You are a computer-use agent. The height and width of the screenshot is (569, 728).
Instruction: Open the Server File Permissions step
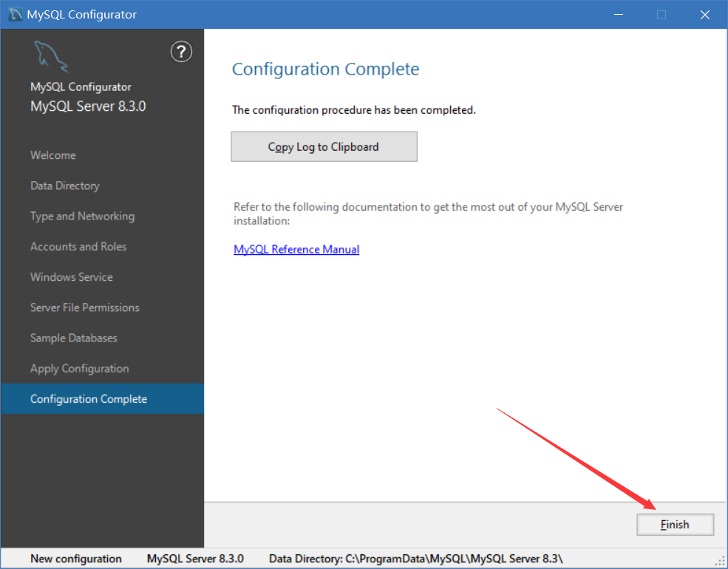pyautogui.click(x=85, y=307)
